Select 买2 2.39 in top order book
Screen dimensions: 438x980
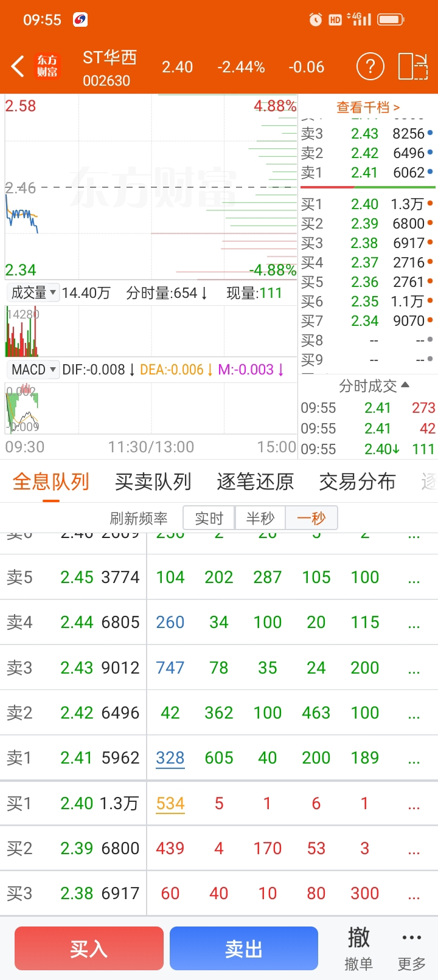click(x=367, y=224)
